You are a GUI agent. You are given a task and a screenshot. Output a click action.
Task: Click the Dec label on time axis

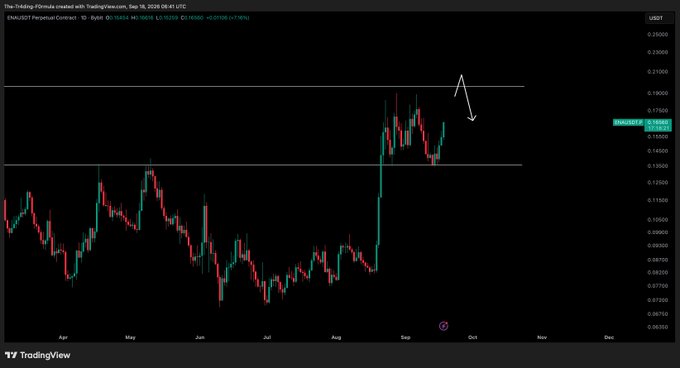(x=609, y=337)
